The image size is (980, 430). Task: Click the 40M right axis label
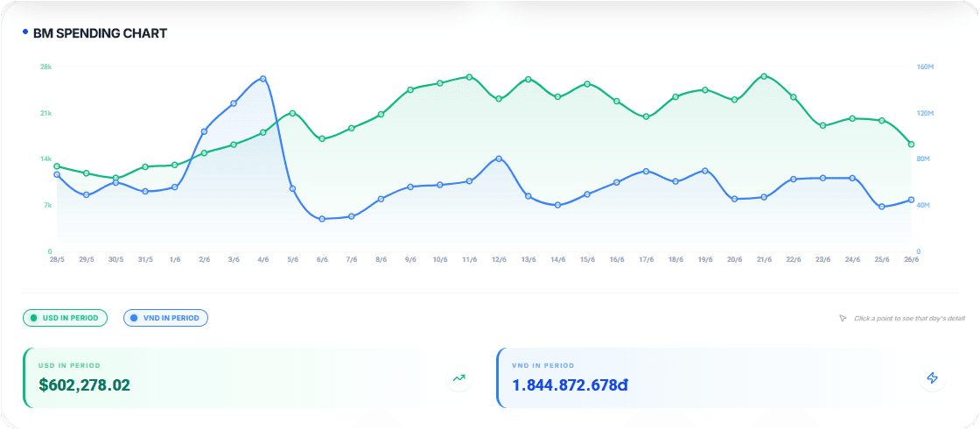coord(925,205)
